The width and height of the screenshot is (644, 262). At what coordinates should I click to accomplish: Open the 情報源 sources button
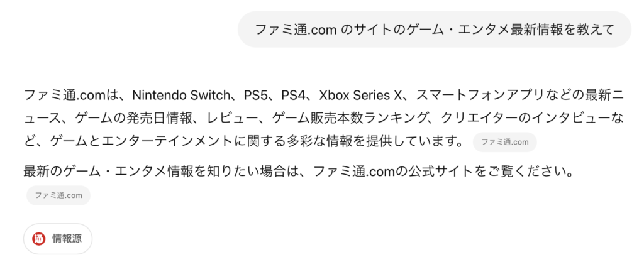(57, 239)
